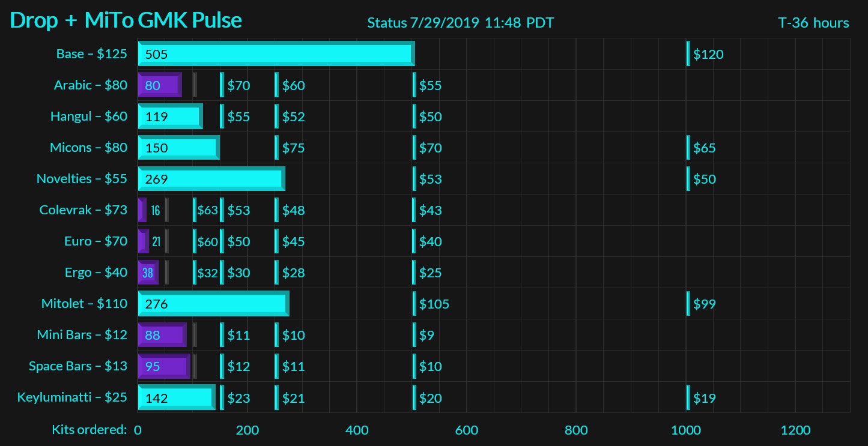The image size is (868, 446).
Task: Click the "Keyluminatti – $25" row label
Action: [x=72, y=397]
